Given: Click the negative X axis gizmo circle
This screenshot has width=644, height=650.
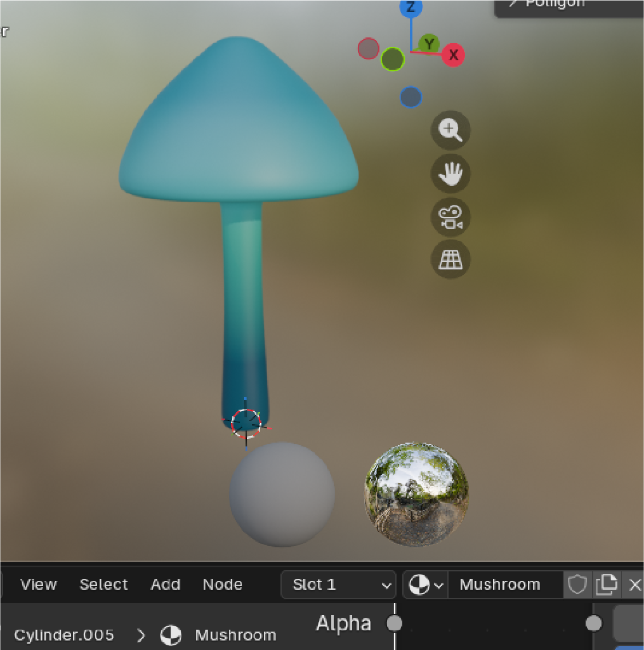Looking at the screenshot, I should pyautogui.click(x=369, y=49).
